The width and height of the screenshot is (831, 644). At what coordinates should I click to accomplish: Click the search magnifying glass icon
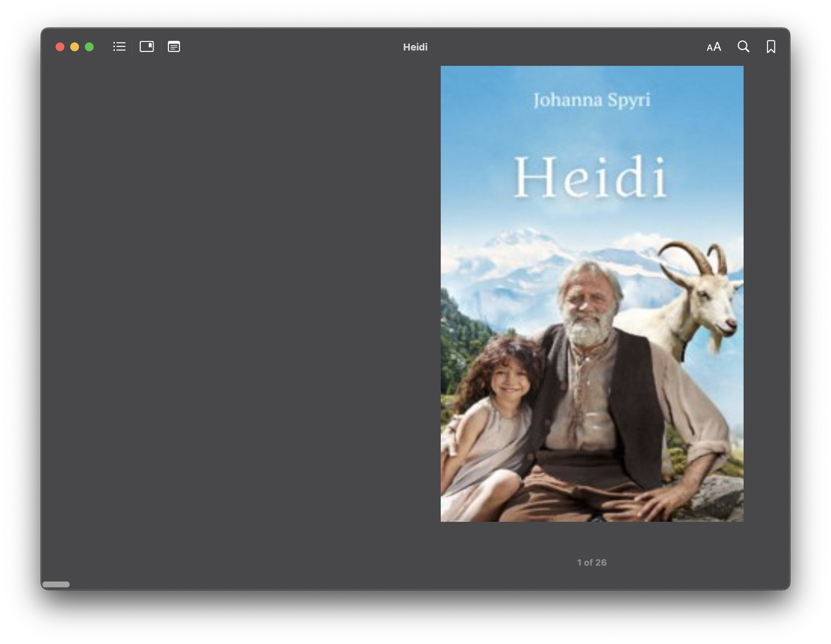[x=743, y=47]
